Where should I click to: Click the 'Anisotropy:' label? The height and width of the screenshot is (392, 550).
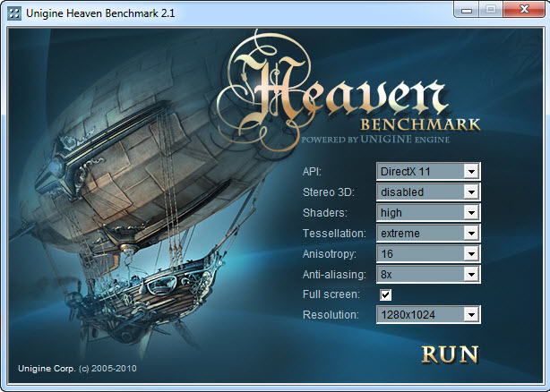tap(330, 254)
